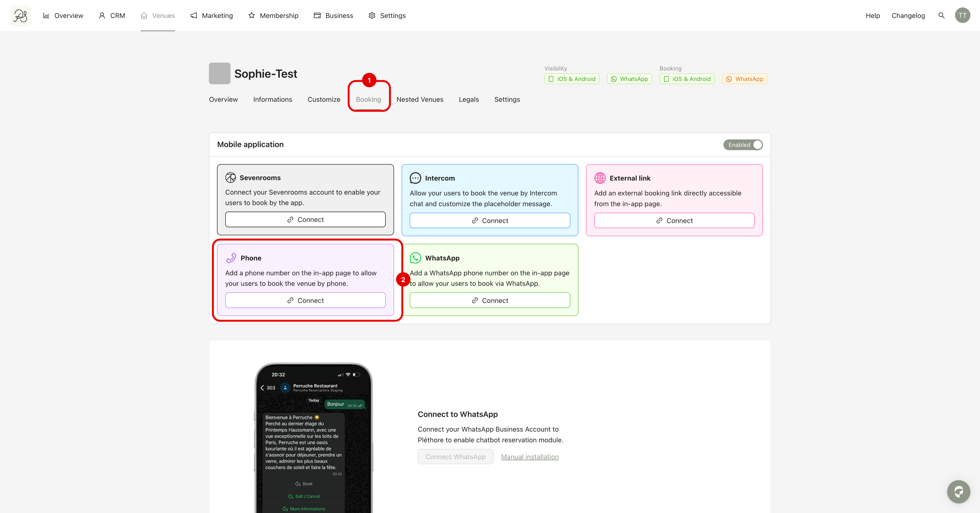Click the Connect WhatsApp button
980x513 pixels.
pyautogui.click(x=455, y=457)
